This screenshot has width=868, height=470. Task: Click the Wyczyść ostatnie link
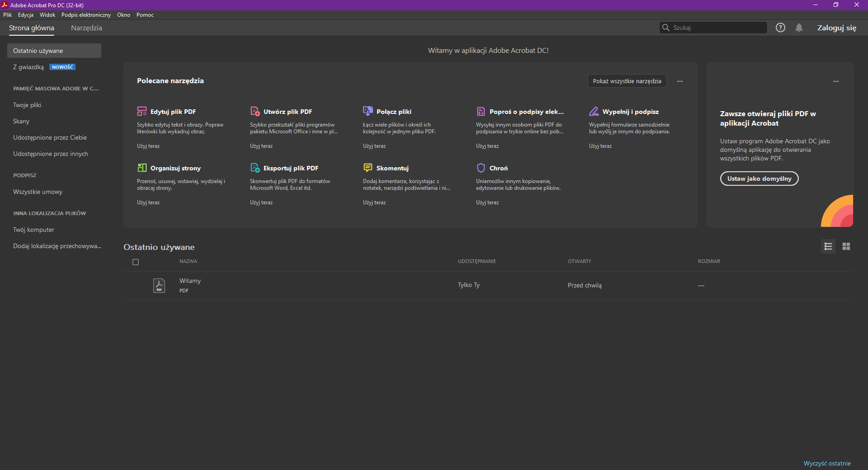(827, 463)
